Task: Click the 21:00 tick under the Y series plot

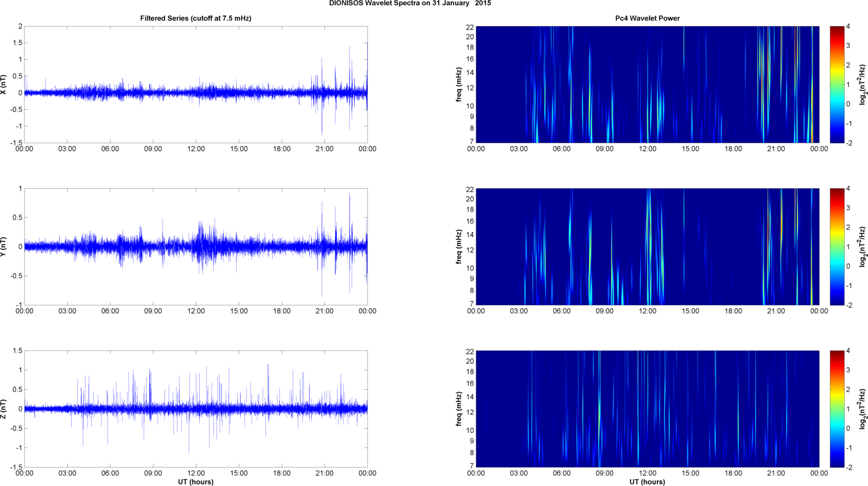Action: pyautogui.click(x=324, y=311)
